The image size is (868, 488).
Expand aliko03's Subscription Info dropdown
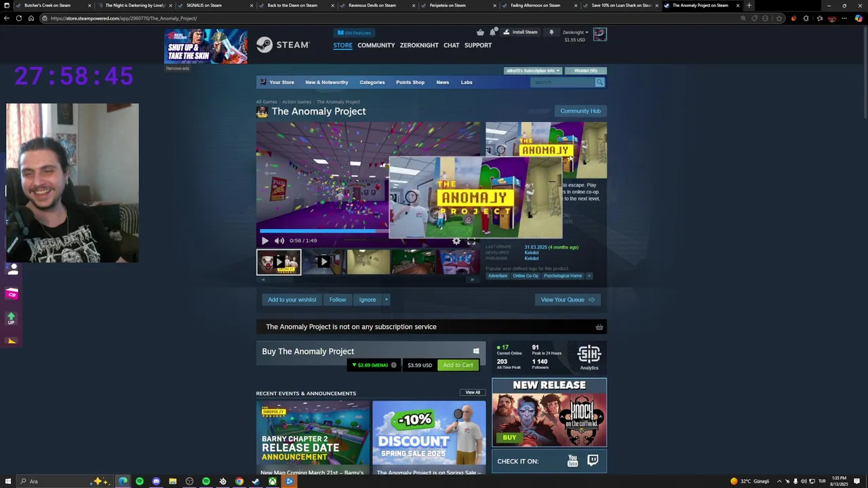coord(532,70)
